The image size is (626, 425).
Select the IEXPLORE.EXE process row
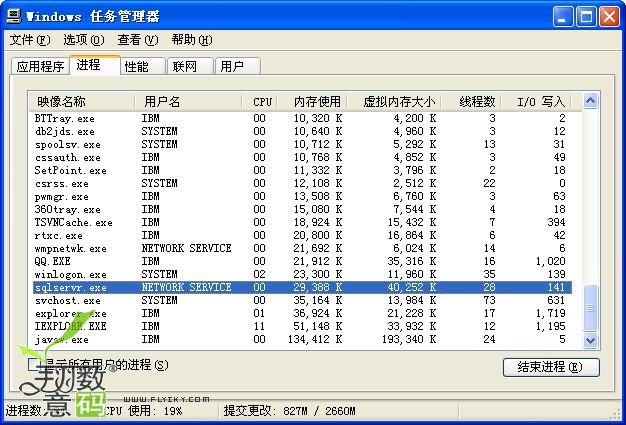[302, 326]
